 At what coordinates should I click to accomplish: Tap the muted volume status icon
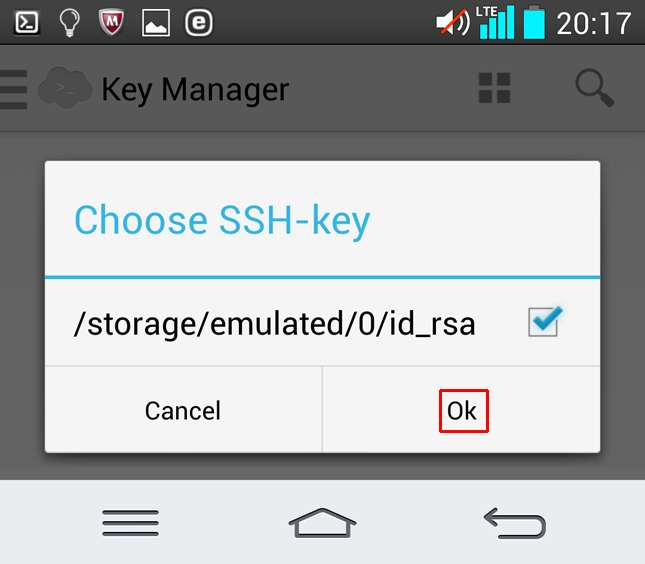point(453,22)
